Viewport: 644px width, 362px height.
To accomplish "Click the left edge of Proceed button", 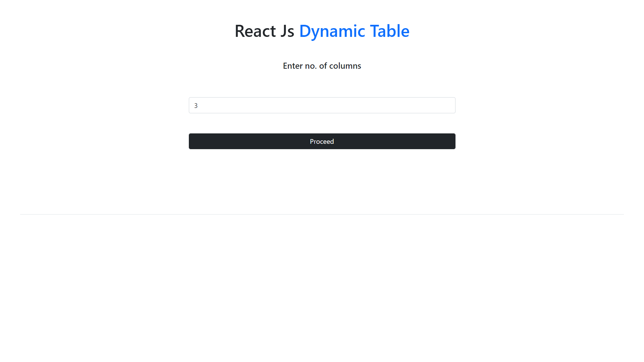I will [193, 141].
